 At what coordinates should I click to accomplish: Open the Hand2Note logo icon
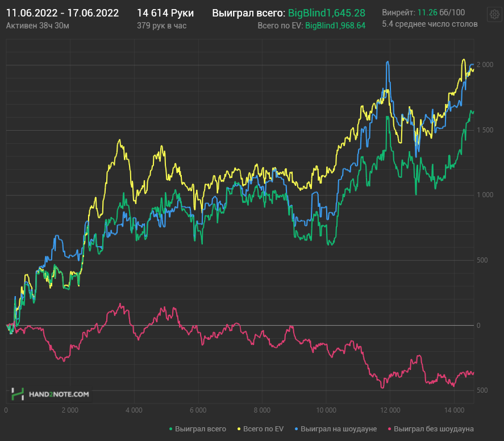pyautogui.click(x=18, y=394)
